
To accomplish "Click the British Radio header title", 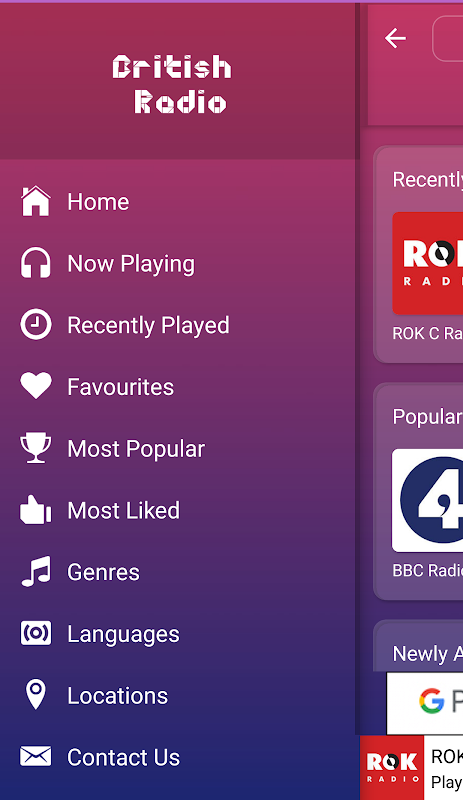I will click(173, 84).
